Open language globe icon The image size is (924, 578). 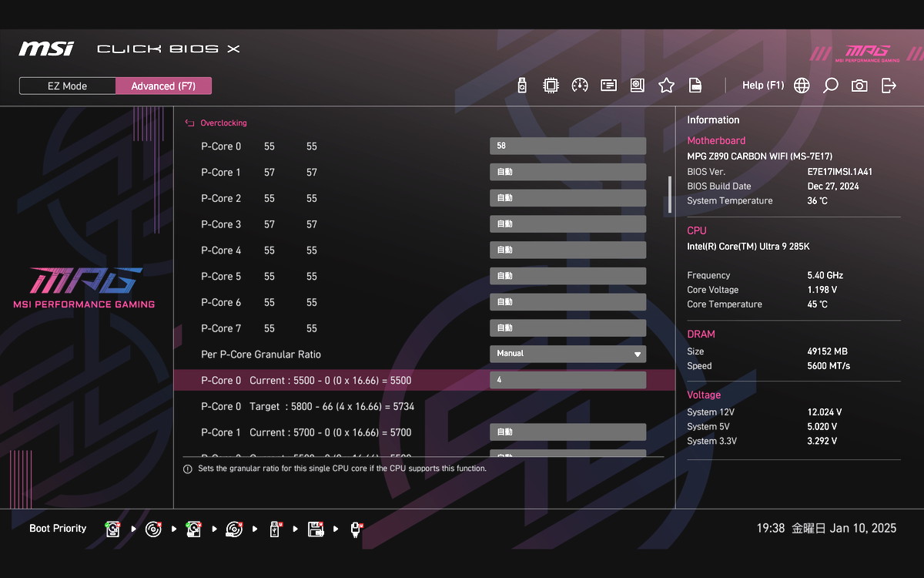(x=802, y=86)
